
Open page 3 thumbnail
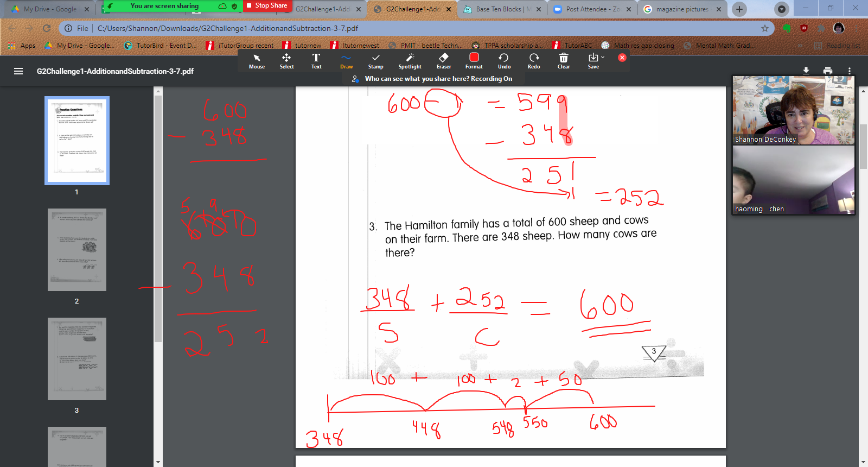pyautogui.click(x=77, y=359)
